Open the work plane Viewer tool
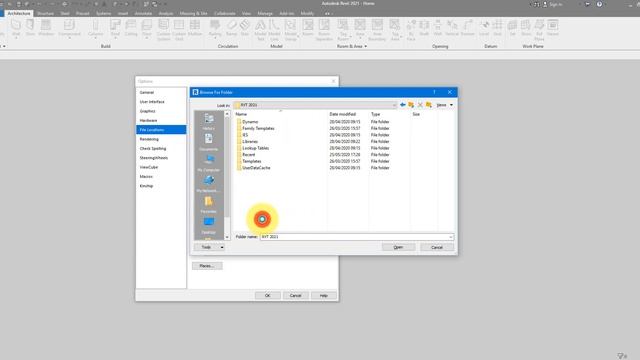640x360 pixels. (553, 28)
